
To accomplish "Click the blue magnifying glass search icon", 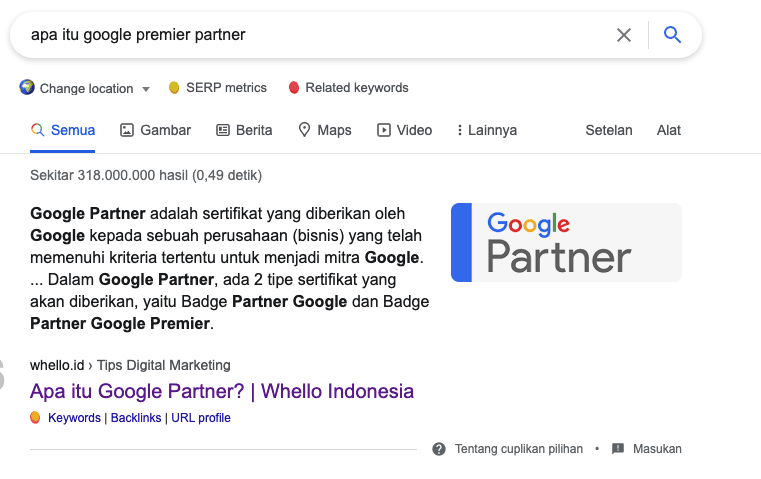I will (673, 35).
